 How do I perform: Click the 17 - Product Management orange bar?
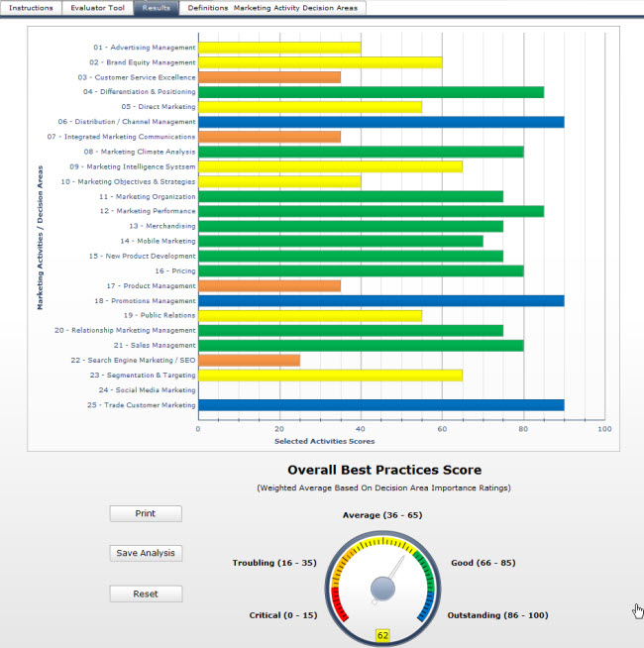[269, 286]
